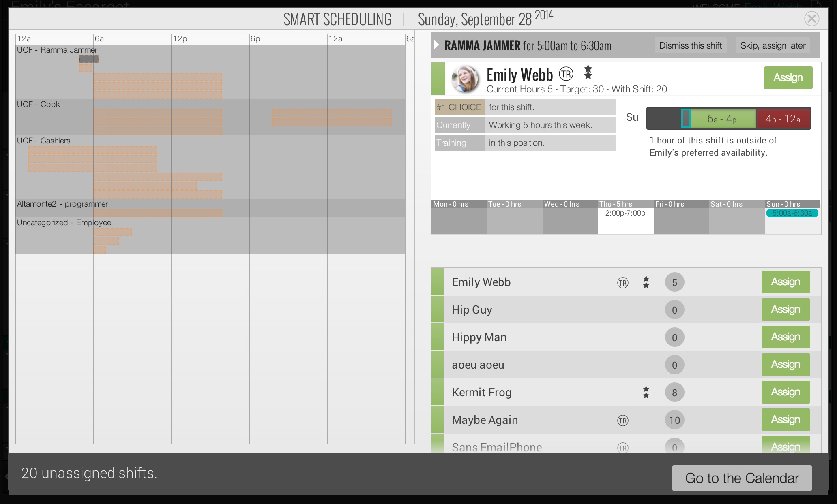Expand the Ramma Jammer shift triangle

(x=436, y=45)
